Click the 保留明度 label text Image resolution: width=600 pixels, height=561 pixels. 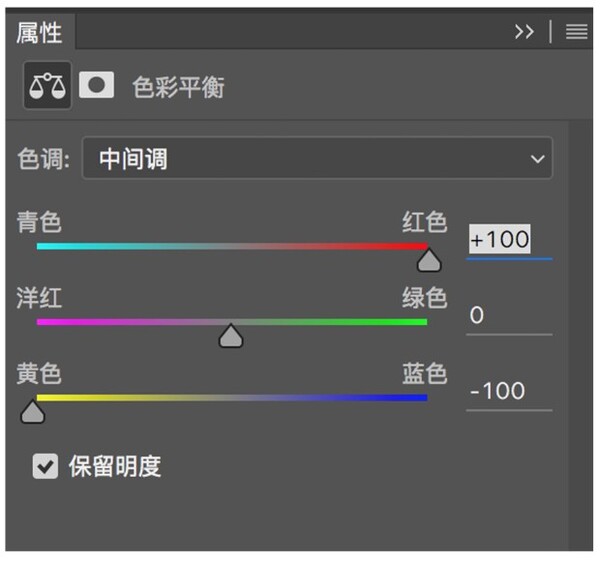pos(114,466)
